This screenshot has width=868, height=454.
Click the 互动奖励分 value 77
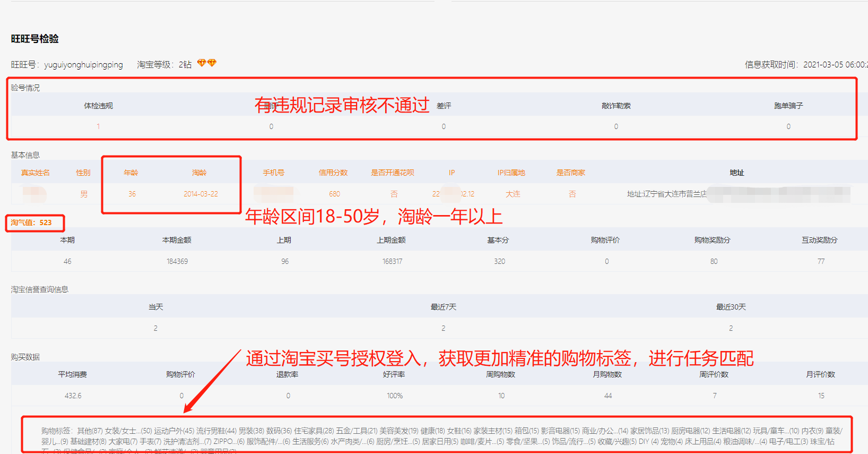(x=821, y=261)
